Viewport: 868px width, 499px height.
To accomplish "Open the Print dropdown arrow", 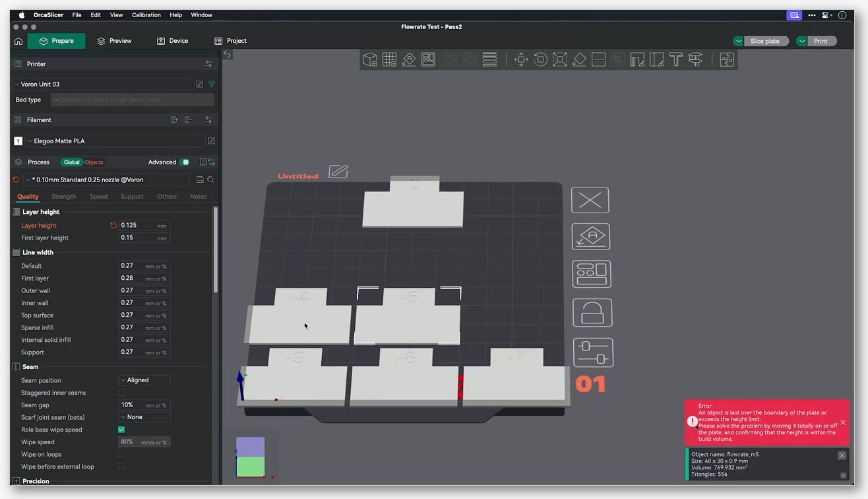I will (802, 41).
